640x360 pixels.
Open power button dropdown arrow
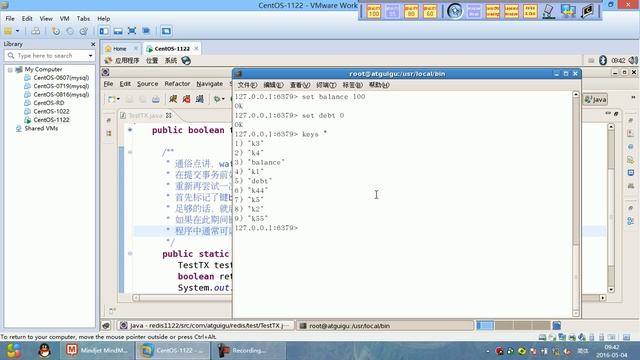click(x=18, y=31)
